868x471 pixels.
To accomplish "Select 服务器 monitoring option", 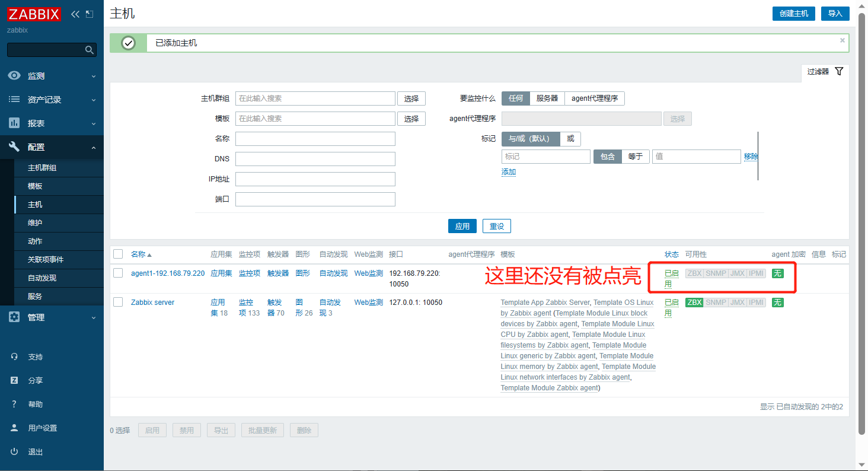I will point(547,98).
